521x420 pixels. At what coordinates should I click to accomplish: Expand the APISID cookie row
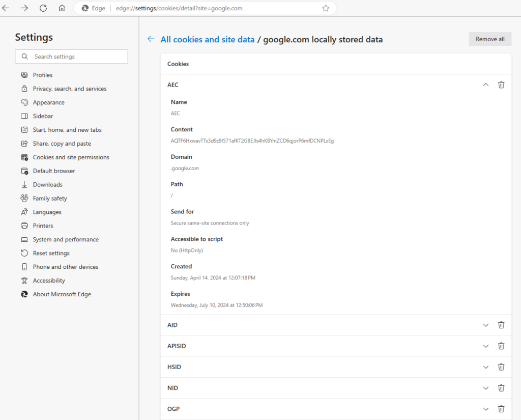point(486,346)
